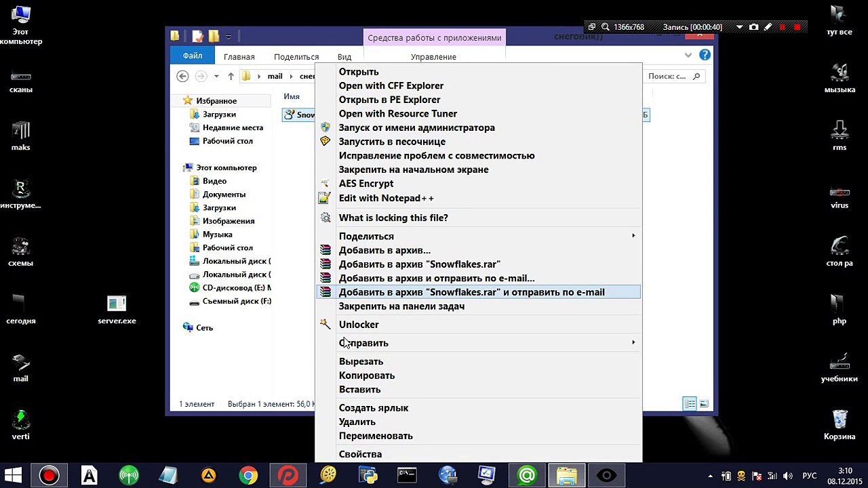This screenshot has height=488, width=868.
Task: Pause recording with the red pause button
Action: [783, 27]
